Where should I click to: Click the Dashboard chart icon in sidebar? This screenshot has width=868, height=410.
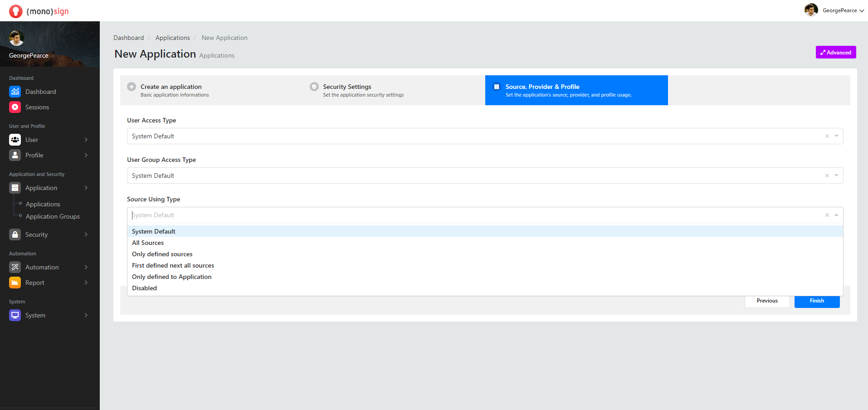pyautogui.click(x=15, y=92)
